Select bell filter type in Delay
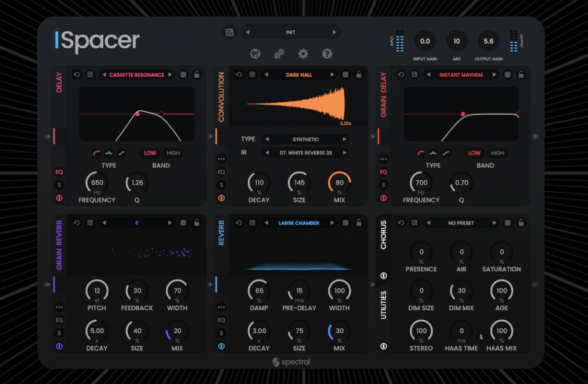This screenshot has height=384, width=588. [x=109, y=153]
